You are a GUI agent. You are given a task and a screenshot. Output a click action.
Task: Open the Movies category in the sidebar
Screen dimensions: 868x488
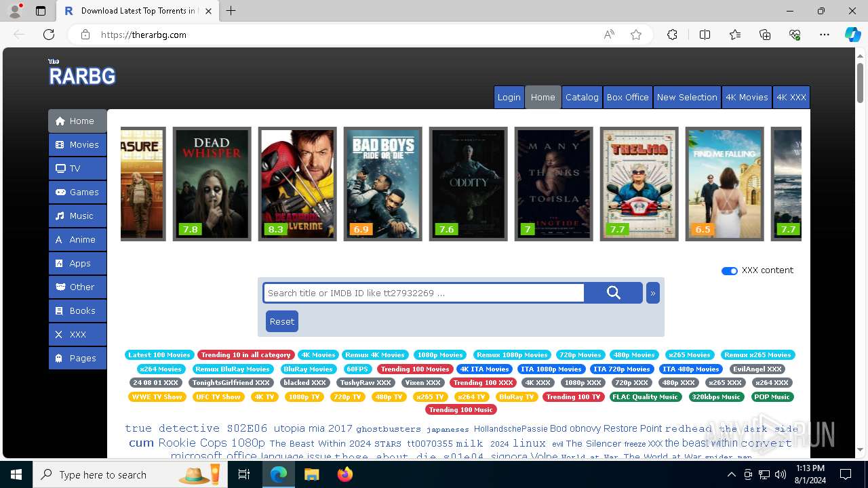[x=77, y=144]
